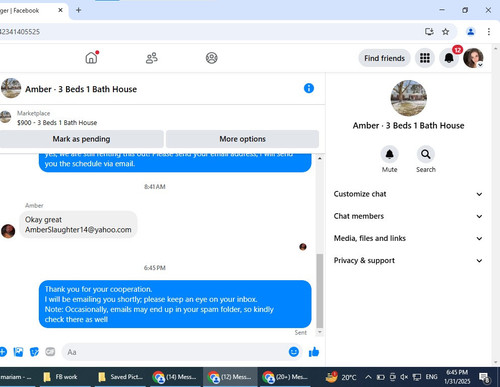This screenshot has height=387, width=500.
Task: Click the 8:41 AM timestamp
Action: [155, 187]
